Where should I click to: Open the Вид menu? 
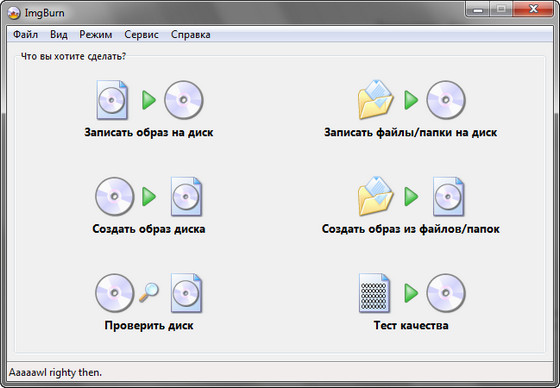[59, 35]
